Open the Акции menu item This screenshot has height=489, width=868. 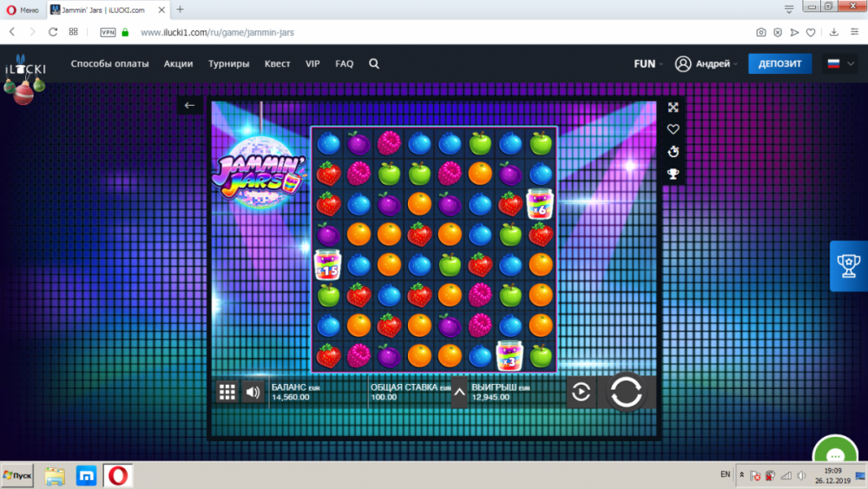[178, 63]
